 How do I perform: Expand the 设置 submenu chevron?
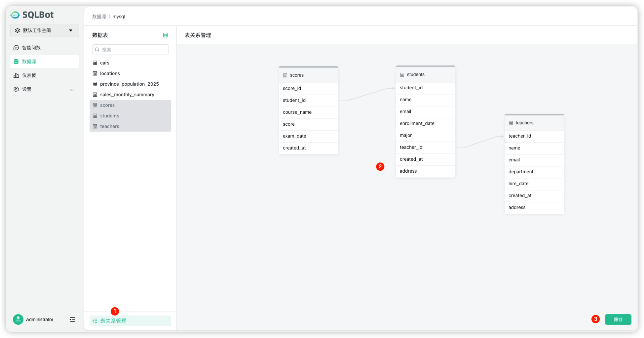[x=72, y=90]
